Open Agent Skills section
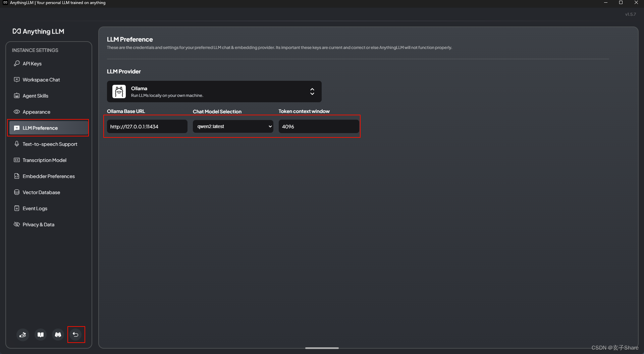The image size is (644, 354). click(49, 96)
